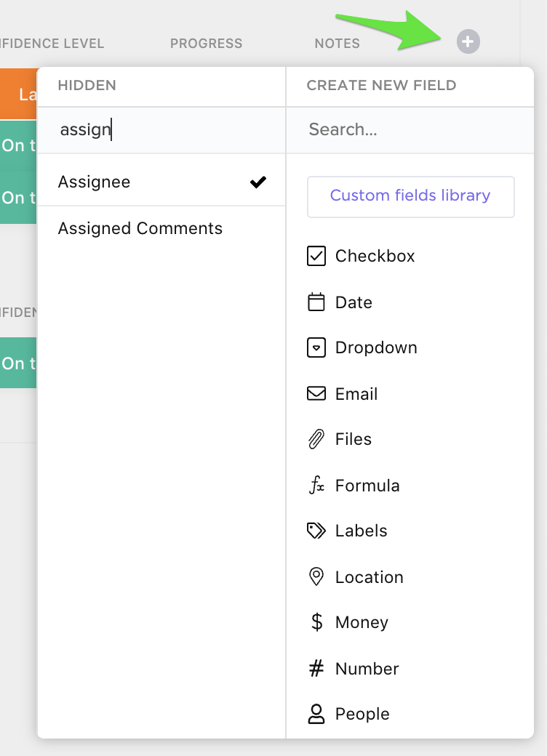Select the Checkbox field type icon
The image size is (547, 756).
tap(316, 256)
